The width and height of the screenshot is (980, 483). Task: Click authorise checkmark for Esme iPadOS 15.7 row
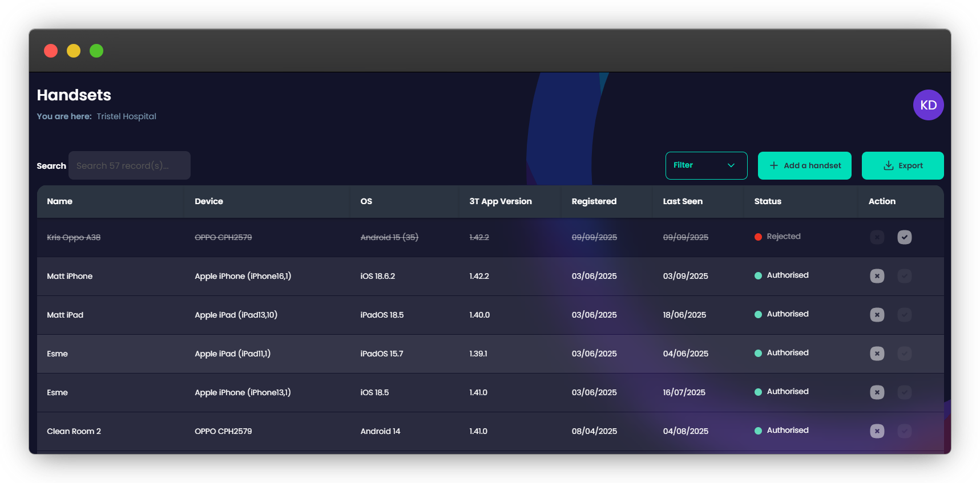(905, 354)
